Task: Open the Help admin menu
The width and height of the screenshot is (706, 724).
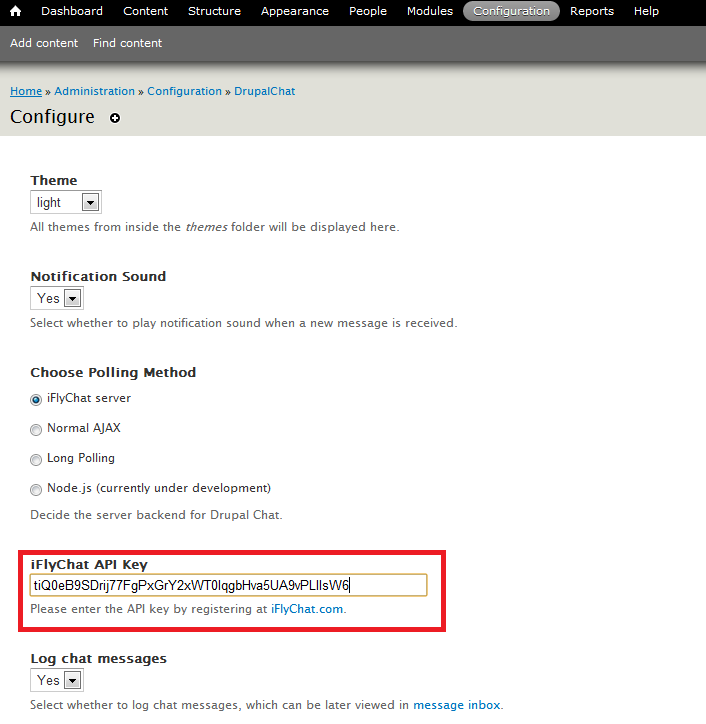Action: (646, 11)
